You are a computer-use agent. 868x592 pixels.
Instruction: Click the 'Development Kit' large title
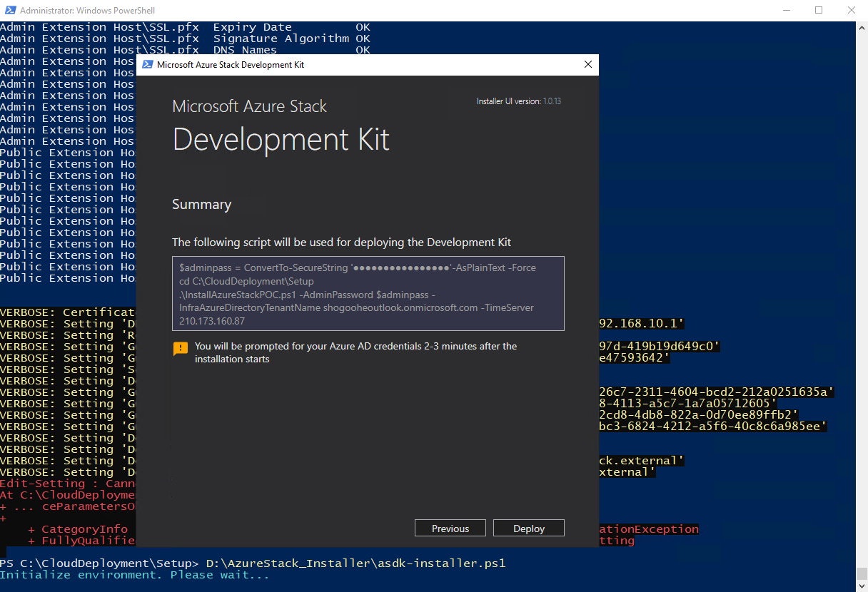point(281,139)
